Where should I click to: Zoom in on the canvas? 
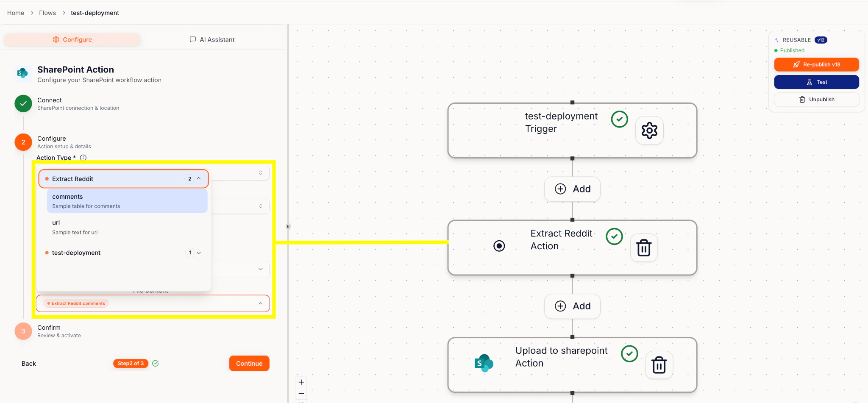click(301, 382)
